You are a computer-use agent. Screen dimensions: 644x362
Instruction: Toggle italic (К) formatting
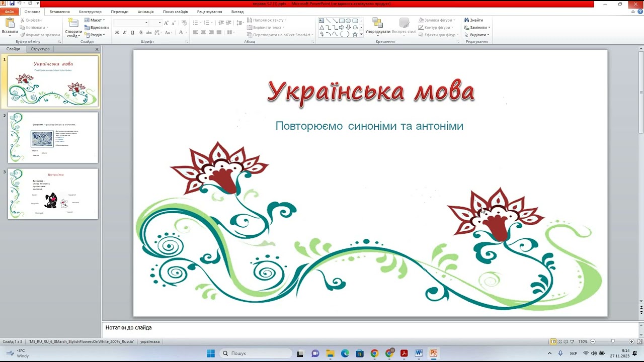pyautogui.click(x=125, y=32)
